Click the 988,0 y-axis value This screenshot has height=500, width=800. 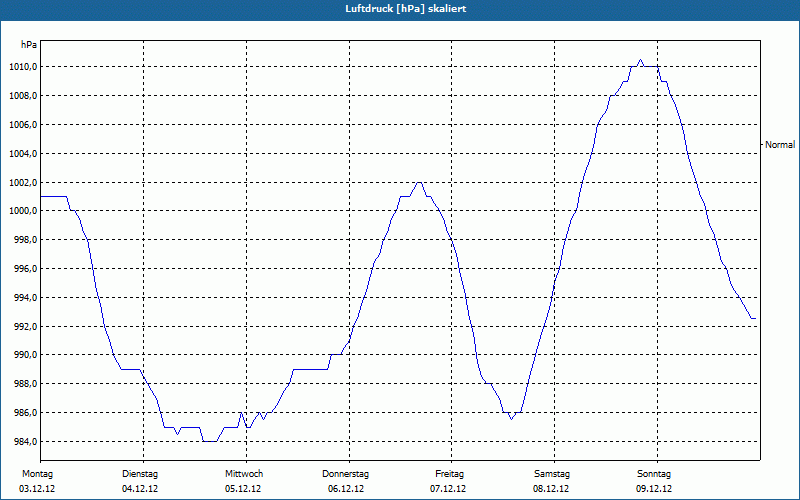pos(24,384)
